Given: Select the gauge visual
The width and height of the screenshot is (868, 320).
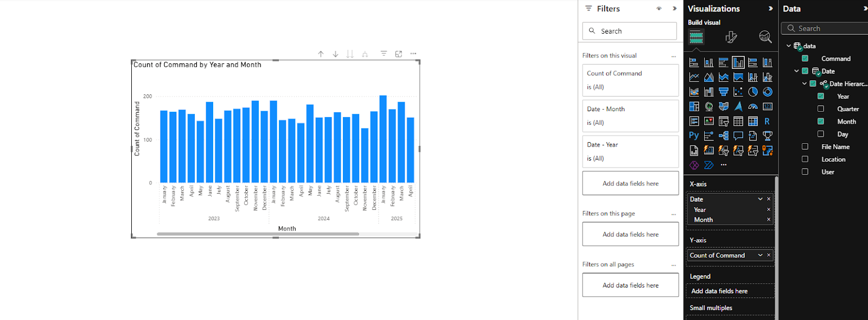Looking at the screenshot, I should coord(752,106).
